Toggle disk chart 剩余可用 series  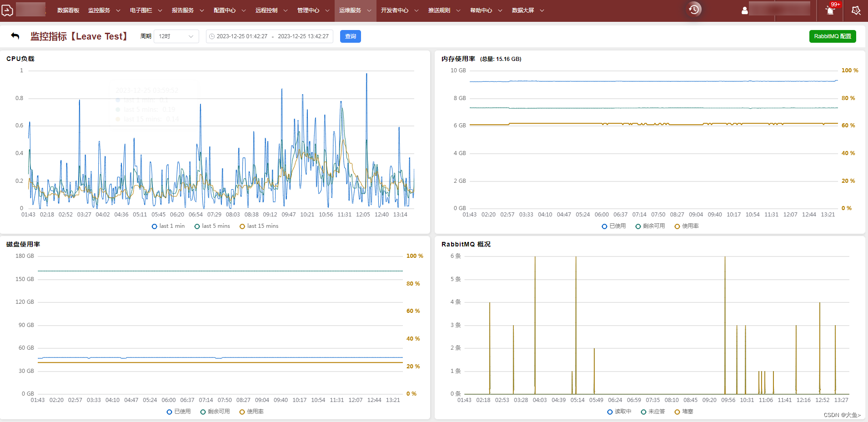[215, 412]
